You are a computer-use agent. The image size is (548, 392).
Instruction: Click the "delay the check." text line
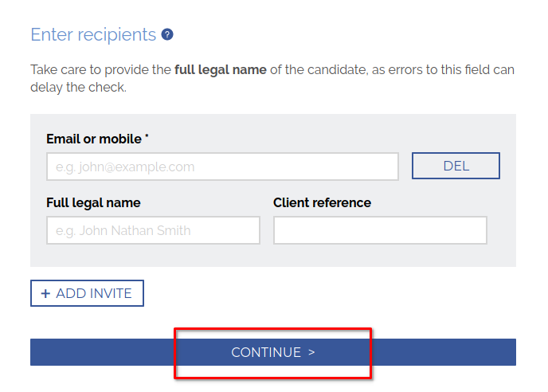click(78, 88)
